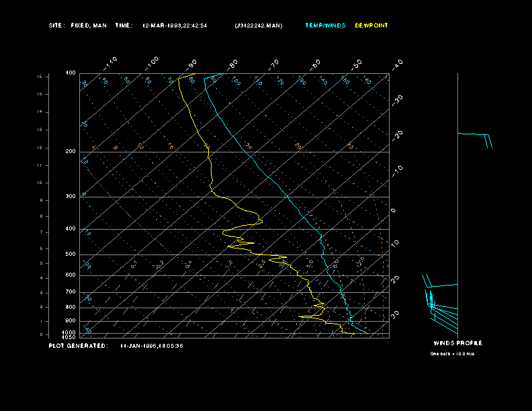
Task: Click the 900 pressure level label
Action: pos(71,320)
